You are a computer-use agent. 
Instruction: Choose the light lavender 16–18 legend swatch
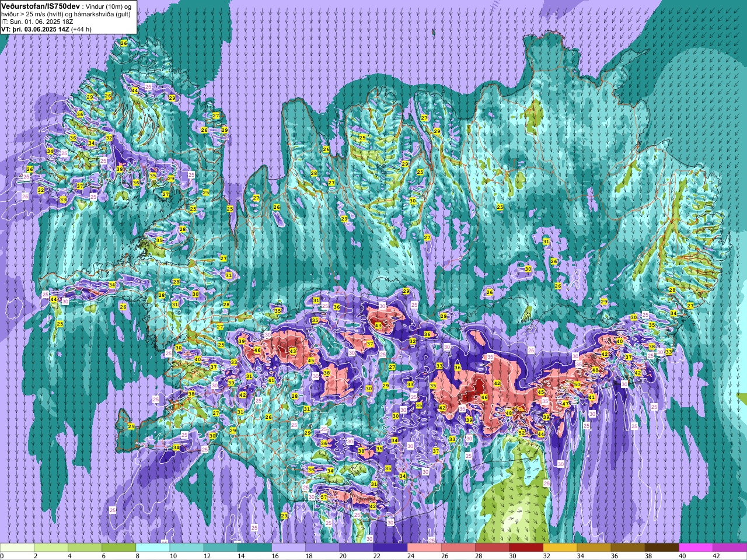pos(288,548)
